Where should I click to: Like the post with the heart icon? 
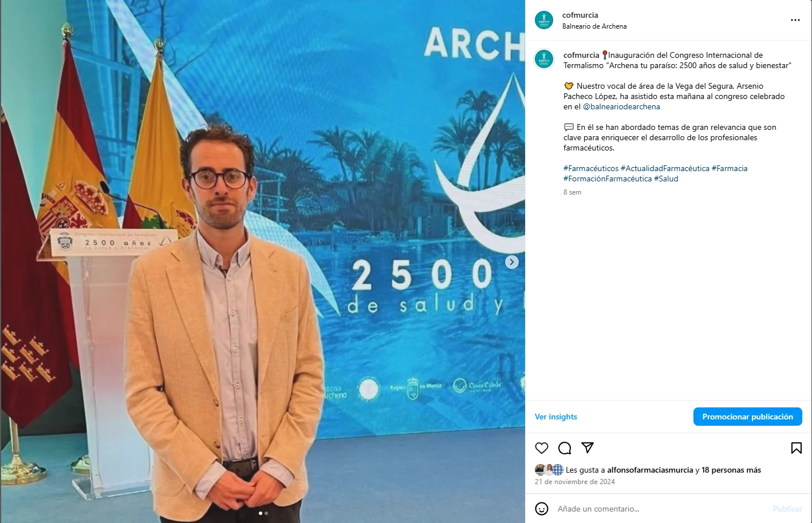pos(542,448)
